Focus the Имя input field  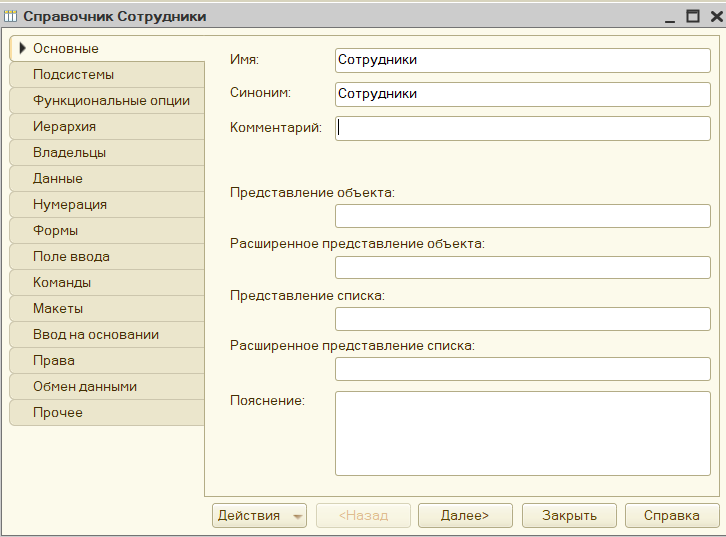[523, 60]
